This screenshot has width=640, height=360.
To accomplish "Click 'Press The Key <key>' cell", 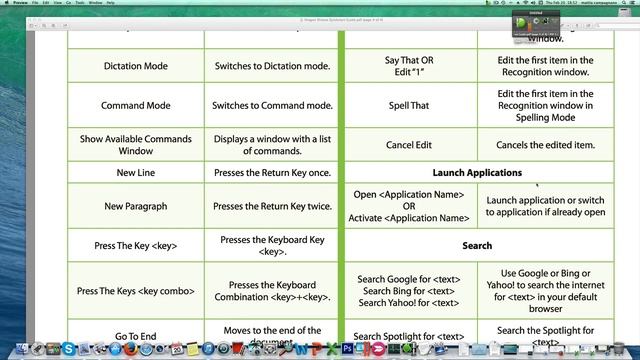I will 136,246.
